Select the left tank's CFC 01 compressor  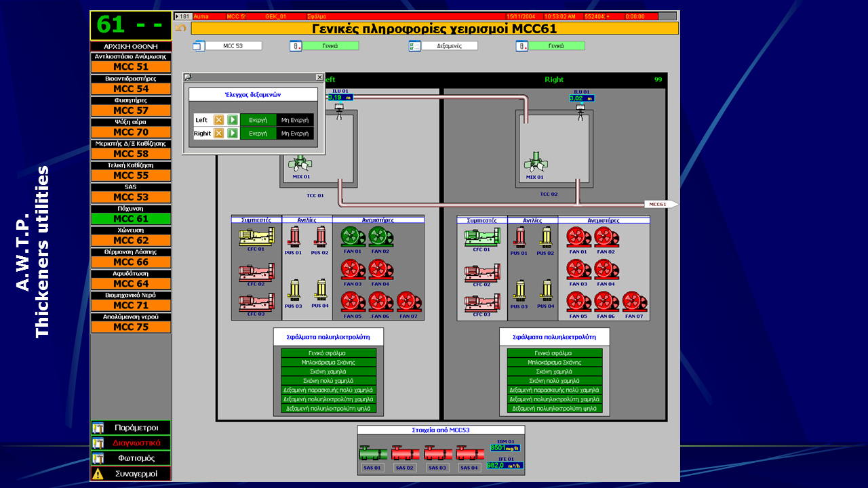click(256, 237)
